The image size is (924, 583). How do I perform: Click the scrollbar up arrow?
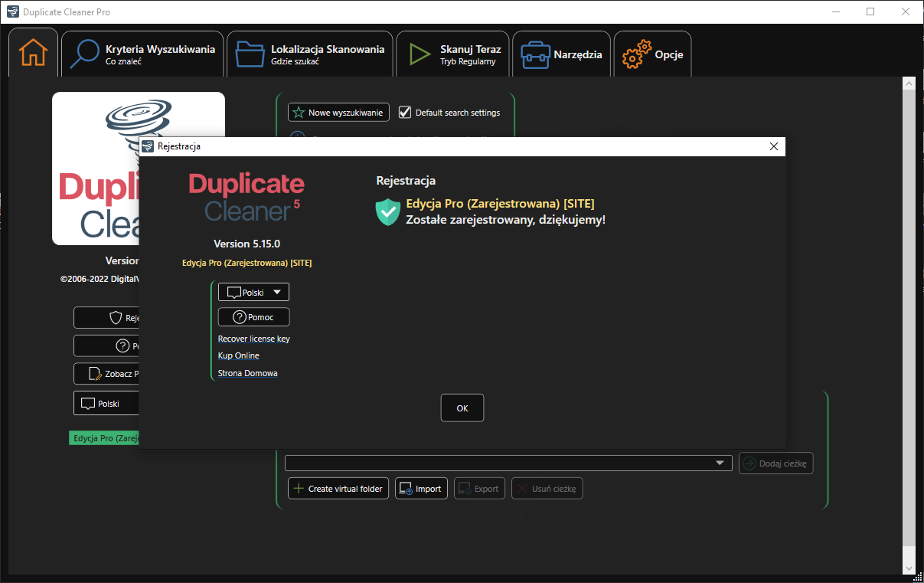[909, 83]
